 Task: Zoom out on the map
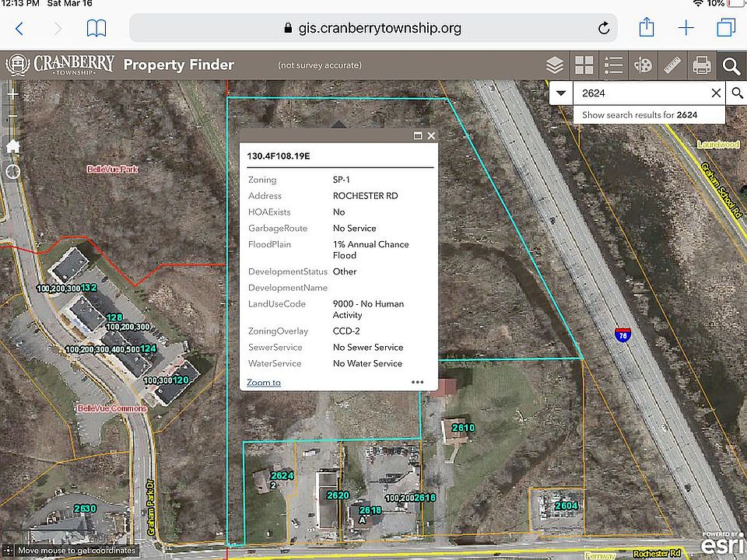(13, 118)
